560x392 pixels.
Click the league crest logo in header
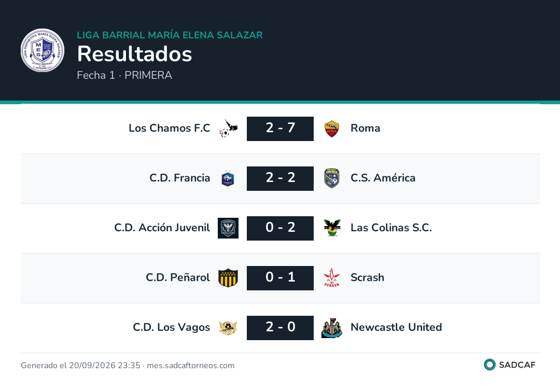(43, 50)
